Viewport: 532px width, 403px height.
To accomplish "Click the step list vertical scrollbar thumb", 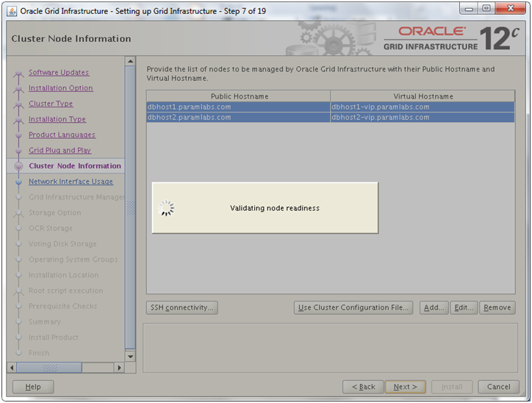I will pos(130,207).
